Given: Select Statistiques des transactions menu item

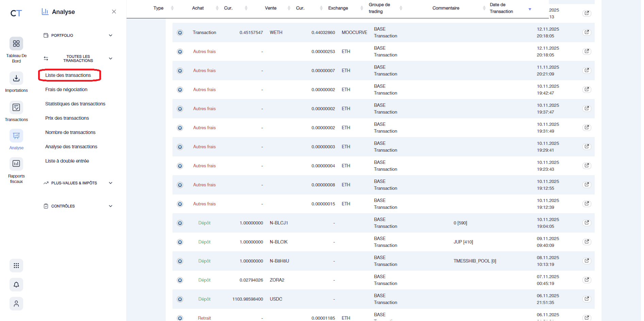Looking at the screenshot, I should (x=75, y=104).
